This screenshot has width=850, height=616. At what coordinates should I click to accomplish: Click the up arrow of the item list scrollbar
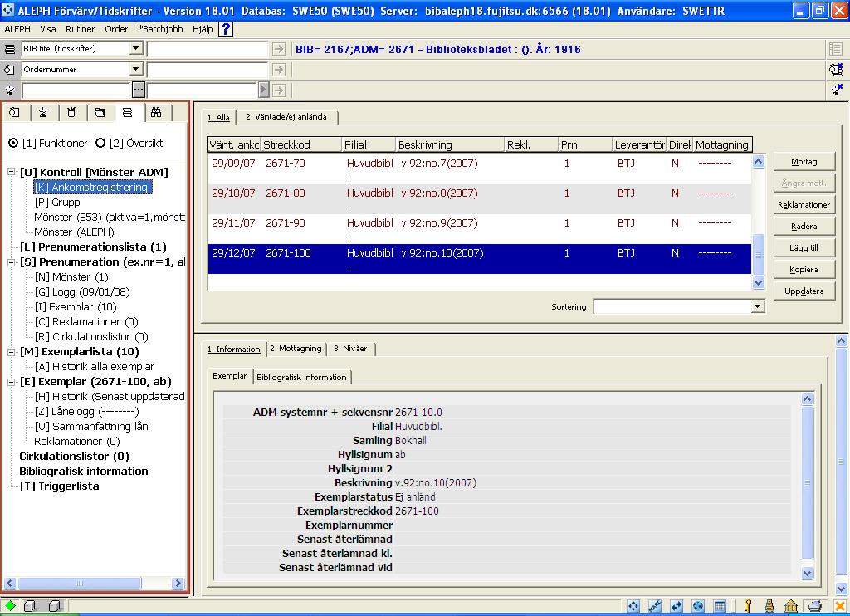point(759,161)
